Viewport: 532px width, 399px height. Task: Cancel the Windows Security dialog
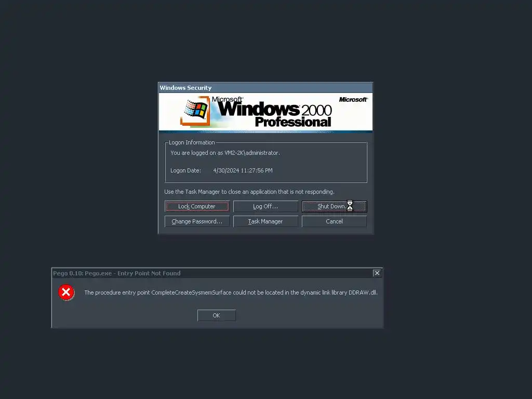point(334,221)
